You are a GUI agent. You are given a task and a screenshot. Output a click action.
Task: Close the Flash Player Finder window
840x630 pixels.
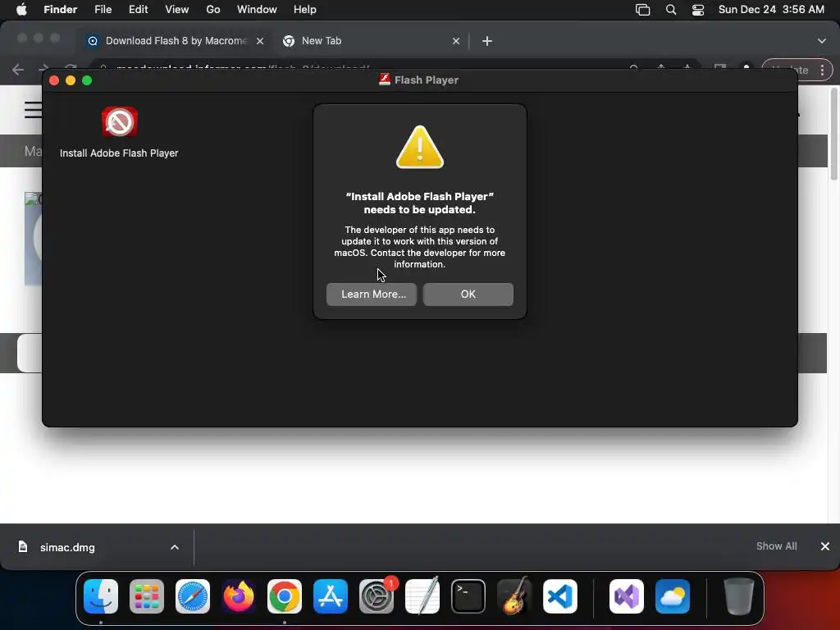tap(53, 80)
